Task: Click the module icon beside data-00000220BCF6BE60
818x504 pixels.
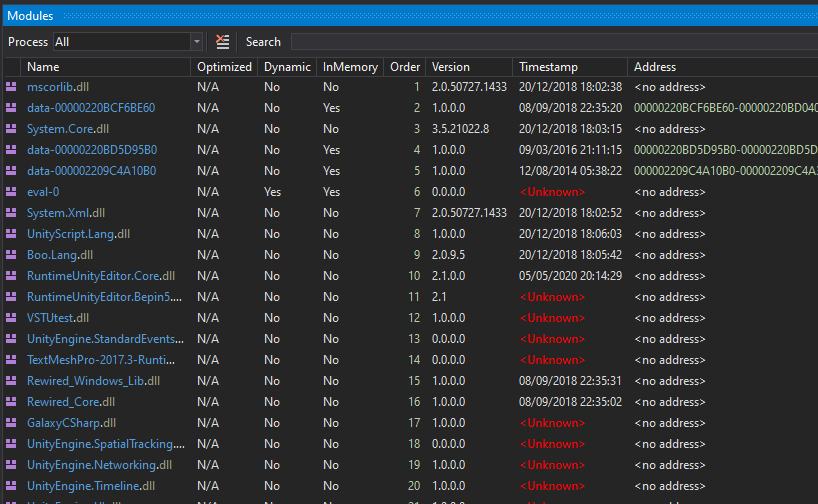Action: (11, 107)
